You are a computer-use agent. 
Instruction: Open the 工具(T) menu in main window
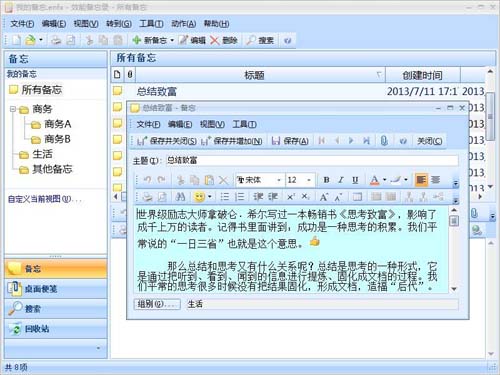tap(151, 24)
